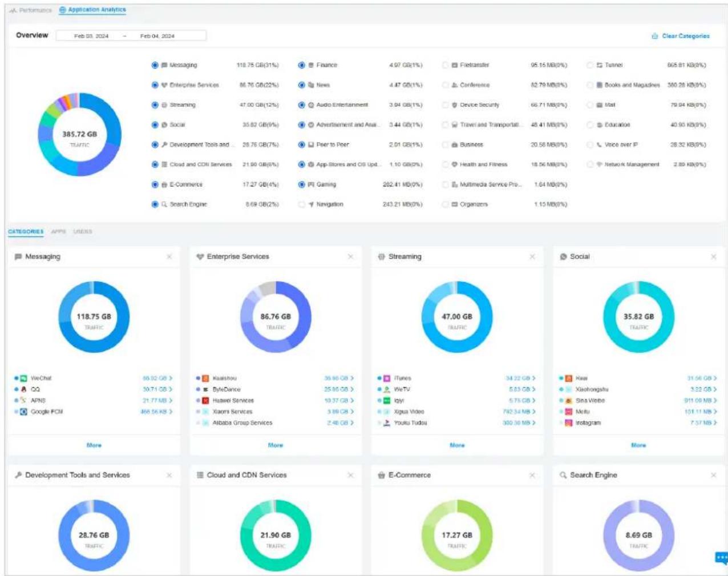Expand iTunes traffic details arrow

coord(534,378)
